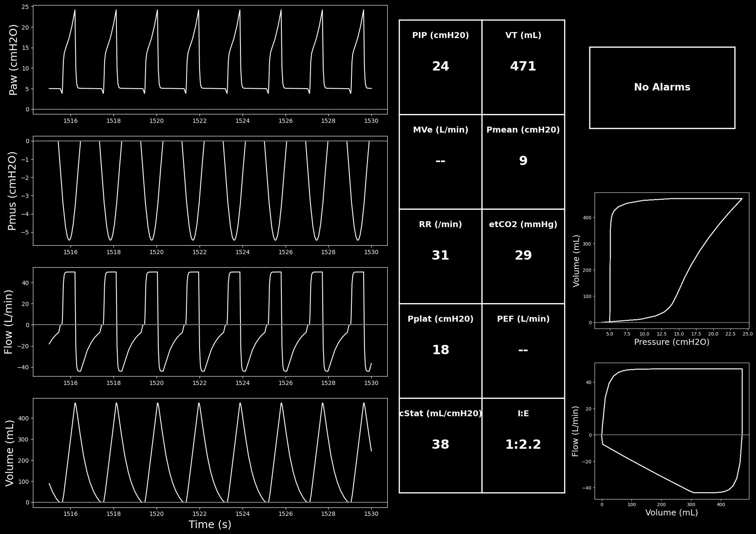Click the RR (/min) label
The height and width of the screenshot is (534, 756).
click(440, 225)
